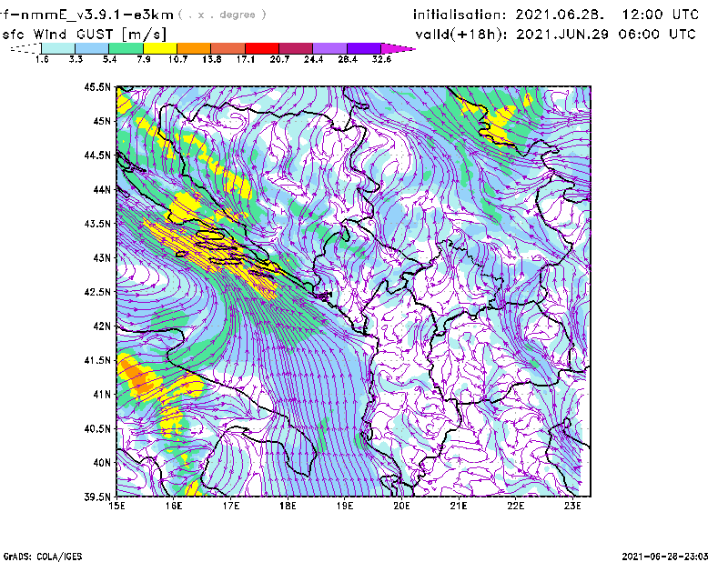Viewport: 728px width, 562px height.
Task: Click the light purple legend swatch
Action: coord(329,48)
